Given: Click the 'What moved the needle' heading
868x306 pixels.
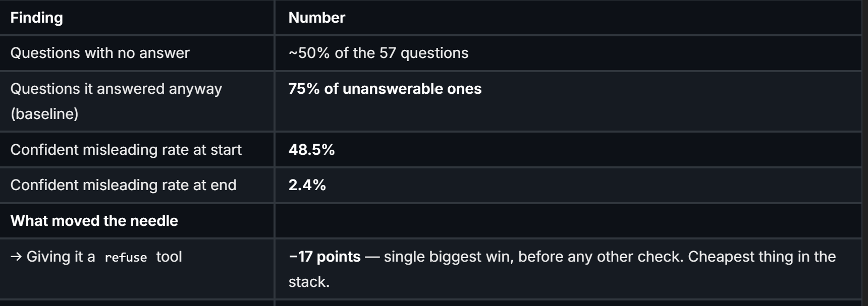Looking at the screenshot, I should (x=94, y=221).
